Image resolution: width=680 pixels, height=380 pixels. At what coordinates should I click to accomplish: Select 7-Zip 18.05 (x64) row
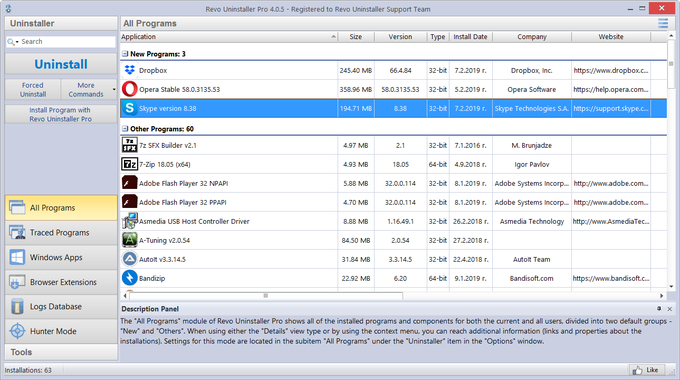(x=393, y=164)
